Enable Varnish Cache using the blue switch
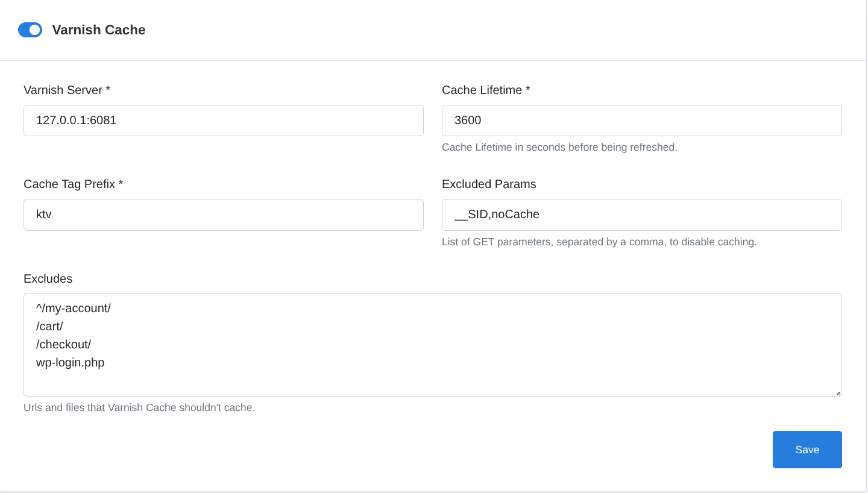 (30, 30)
